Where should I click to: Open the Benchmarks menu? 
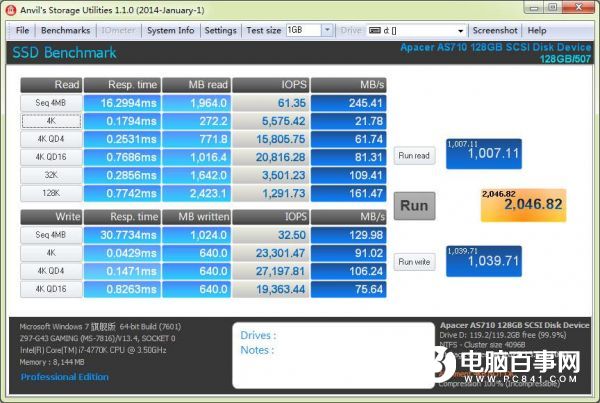[65, 30]
